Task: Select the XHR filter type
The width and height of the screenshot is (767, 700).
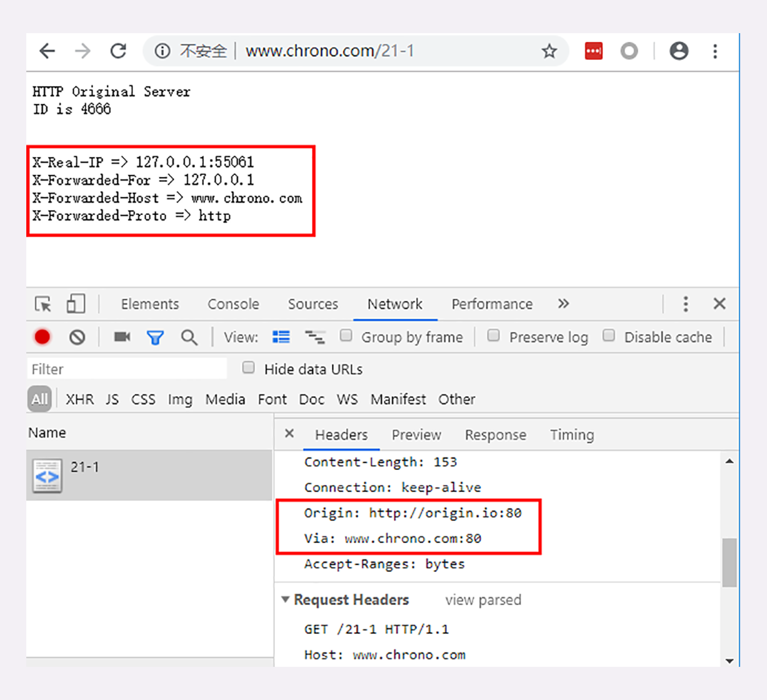Action: [x=79, y=399]
